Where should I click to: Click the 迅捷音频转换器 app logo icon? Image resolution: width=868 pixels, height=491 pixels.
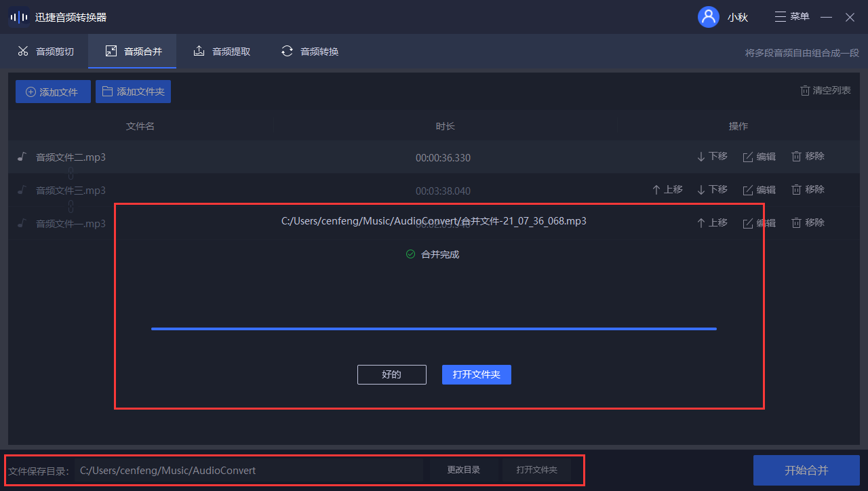[19, 17]
